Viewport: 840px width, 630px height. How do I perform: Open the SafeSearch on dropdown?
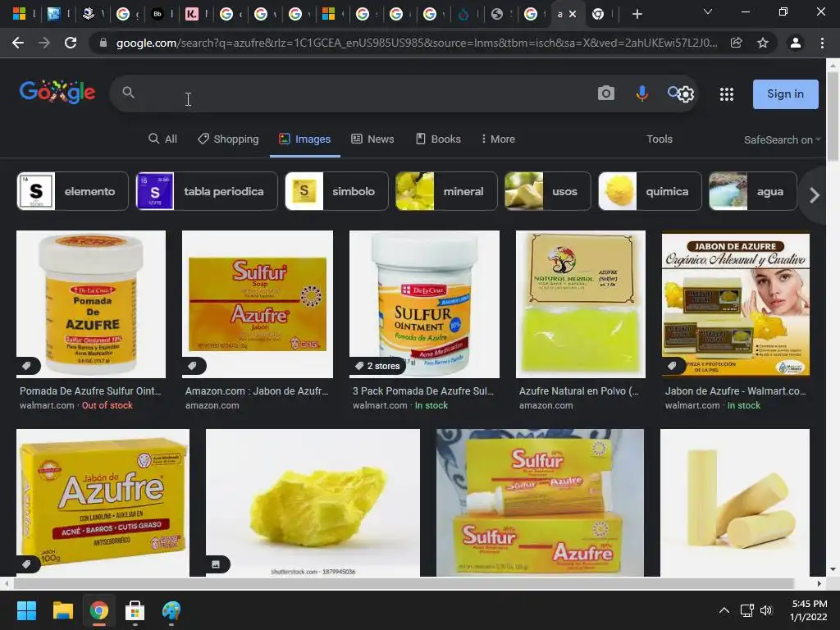[782, 139]
